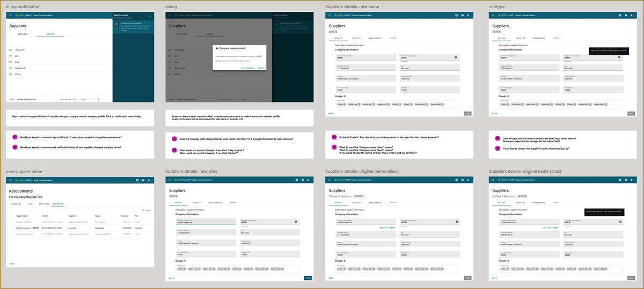Image resolution: width=644 pixels, height=289 pixels.
Task: Select all via the Group name header checkbox, first frame
Action: 10,49
